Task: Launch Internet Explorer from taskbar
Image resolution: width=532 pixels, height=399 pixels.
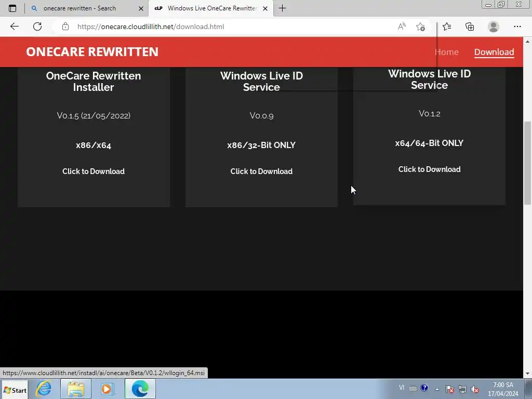Action: 44,389
